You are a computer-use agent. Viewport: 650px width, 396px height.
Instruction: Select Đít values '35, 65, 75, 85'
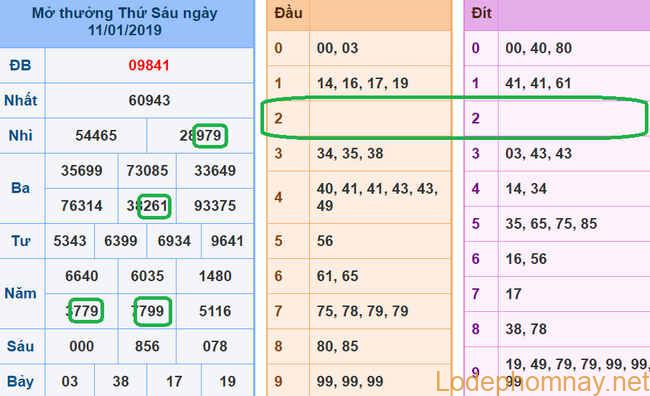551,224
